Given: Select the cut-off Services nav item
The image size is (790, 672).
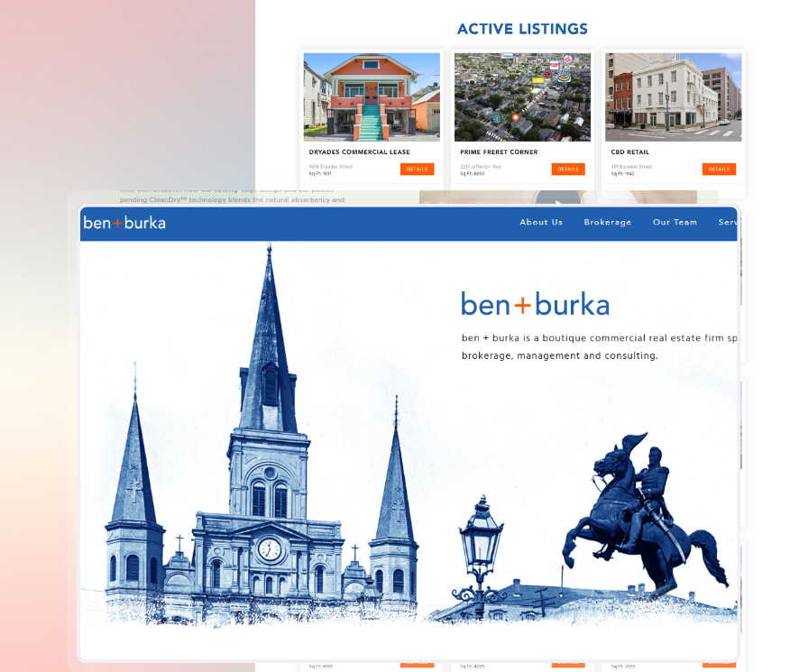Looking at the screenshot, I should coord(728,222).
